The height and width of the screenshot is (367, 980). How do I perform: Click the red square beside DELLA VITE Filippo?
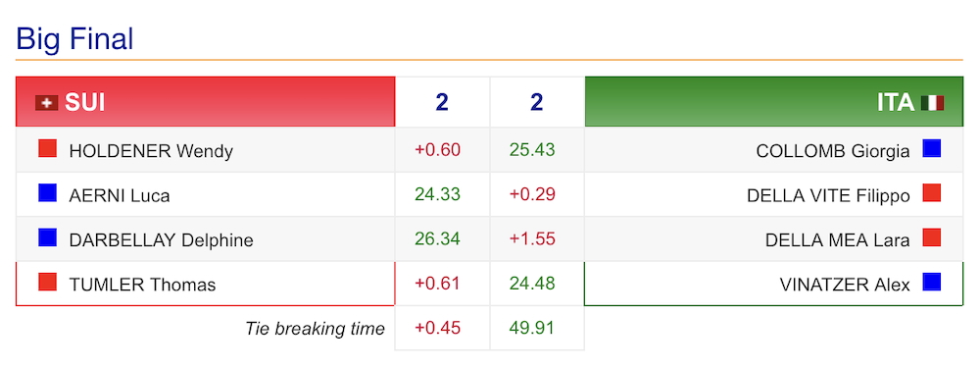coord(932,193)
